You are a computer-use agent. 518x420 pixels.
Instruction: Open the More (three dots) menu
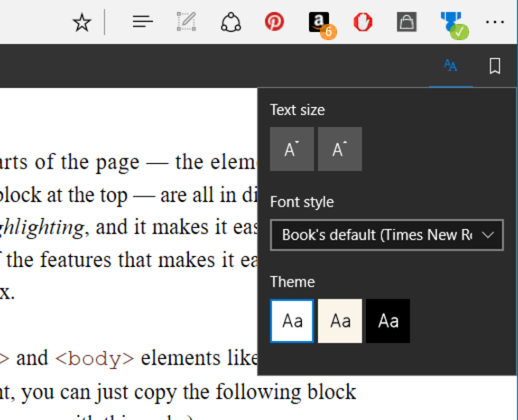(x=495, y=22)
